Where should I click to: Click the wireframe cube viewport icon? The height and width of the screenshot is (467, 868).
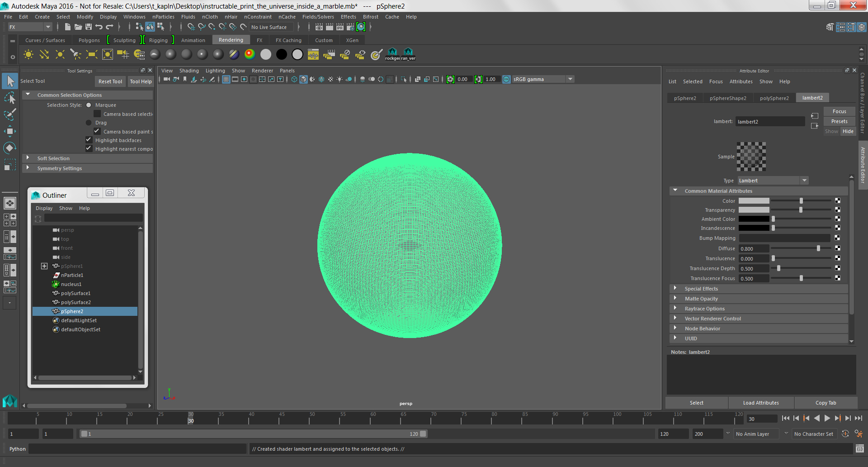(x=294, y=79)
